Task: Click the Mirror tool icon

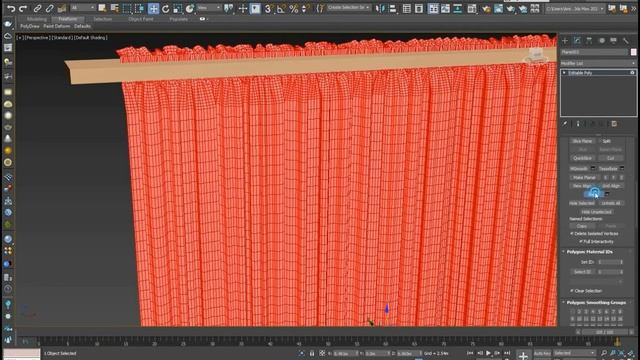Action: [380, 8]
